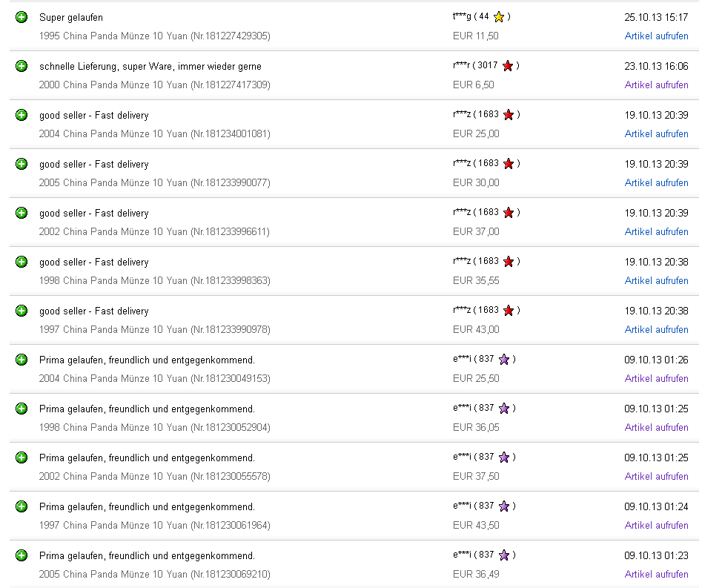
Task: Click green plus icon for 'schnelle Lieferung' feedback
Action: click(x=21, y=66)
